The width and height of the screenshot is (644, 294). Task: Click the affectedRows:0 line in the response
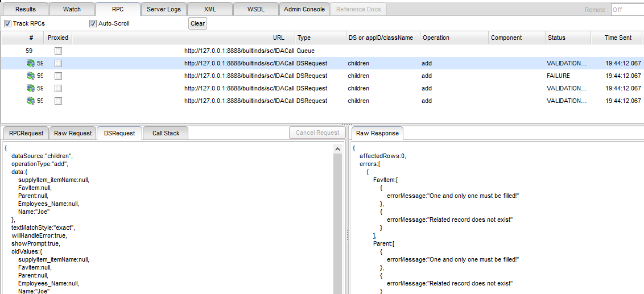[x=383, y=156]
